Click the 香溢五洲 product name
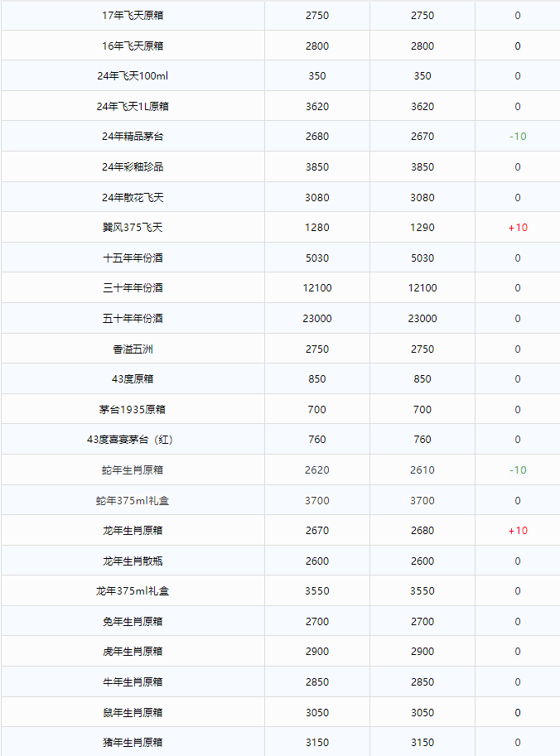The width and height of the screenshot is (560, 756). (x=133, y=349)
